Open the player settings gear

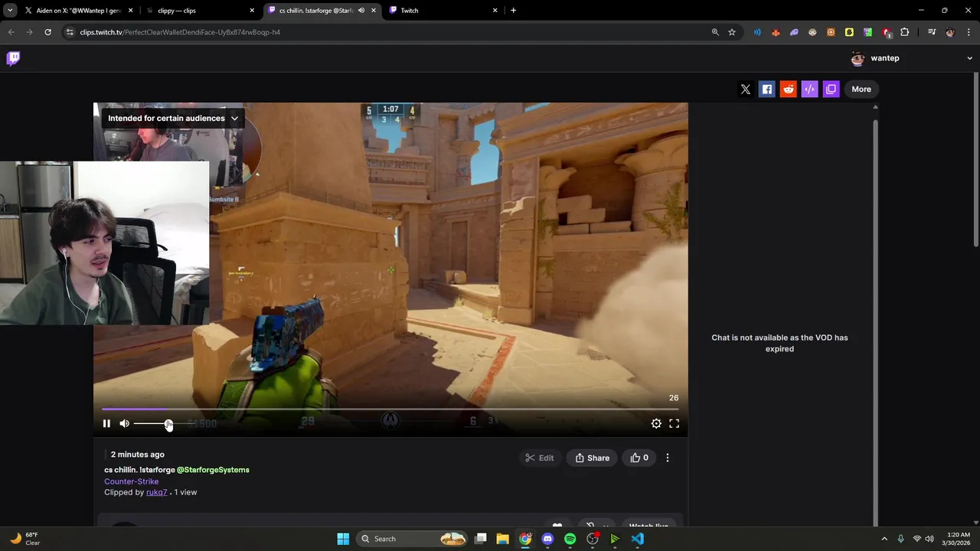[x=656, y=423]
